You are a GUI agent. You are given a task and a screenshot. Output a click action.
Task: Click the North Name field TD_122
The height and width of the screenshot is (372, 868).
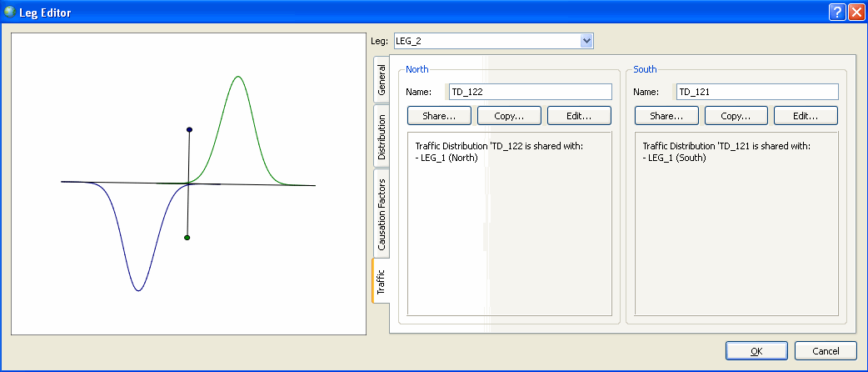pyautogui.click(x=530, y=92)
